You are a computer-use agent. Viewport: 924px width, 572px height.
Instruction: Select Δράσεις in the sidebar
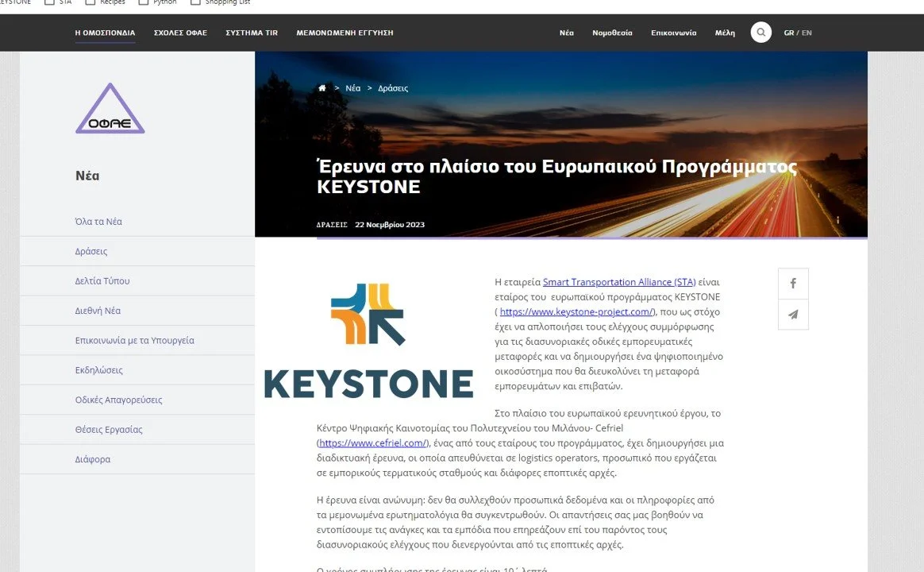point(91,251)
